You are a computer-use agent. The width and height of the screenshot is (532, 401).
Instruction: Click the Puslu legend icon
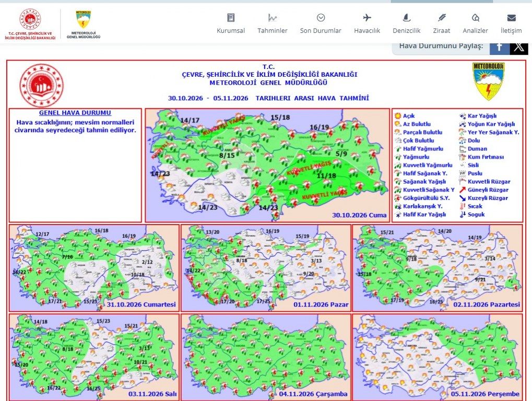(463, 173)
